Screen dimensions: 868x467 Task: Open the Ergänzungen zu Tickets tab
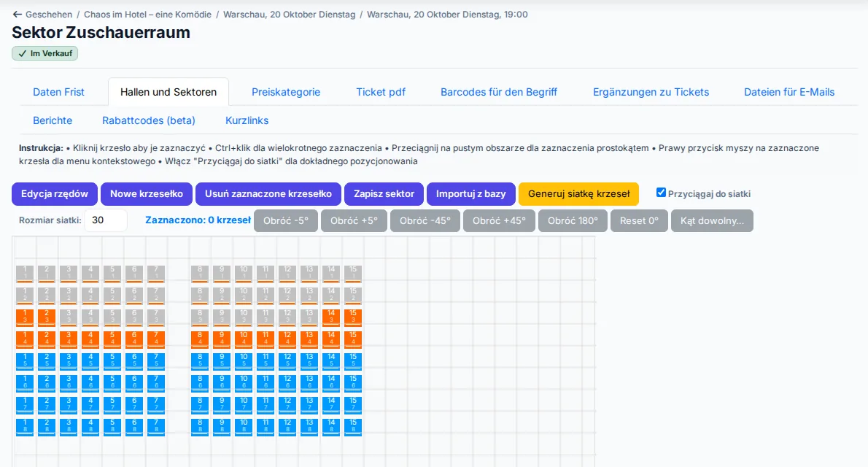[x=651, y=92]
